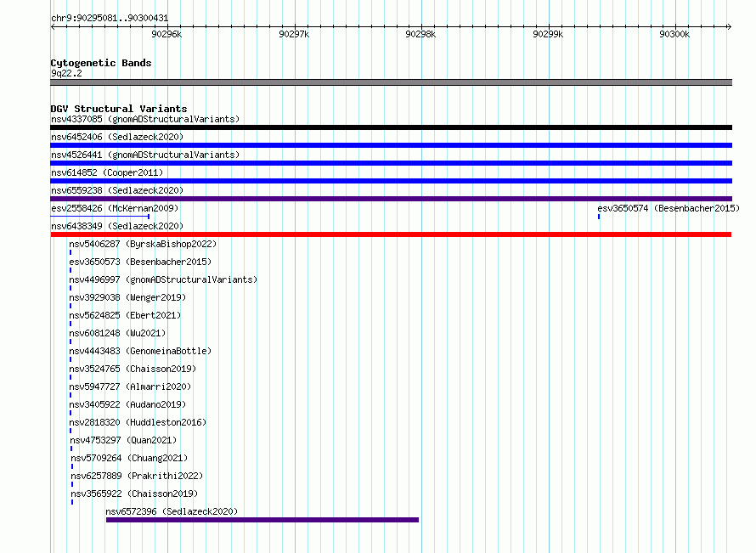
Task: Open nsv3524765 (Chaisson2019) variant label
Action: click(133, 369)
